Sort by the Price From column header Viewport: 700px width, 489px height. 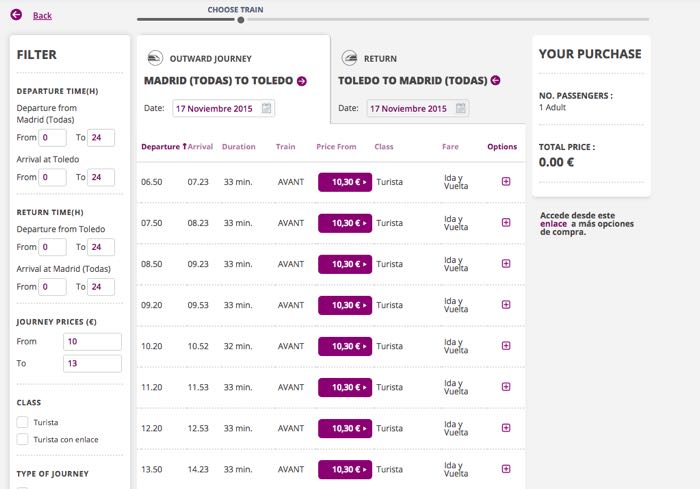(336, 146)
